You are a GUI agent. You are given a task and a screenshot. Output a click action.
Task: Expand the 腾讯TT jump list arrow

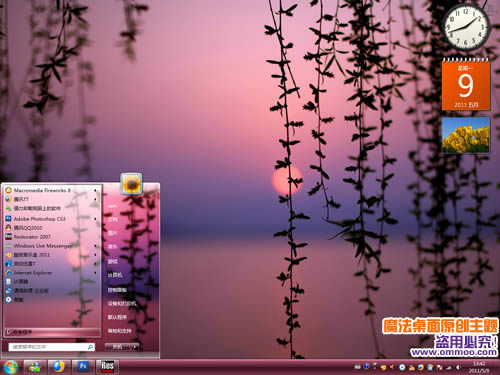pyautogui.click(x=95, y=199)
